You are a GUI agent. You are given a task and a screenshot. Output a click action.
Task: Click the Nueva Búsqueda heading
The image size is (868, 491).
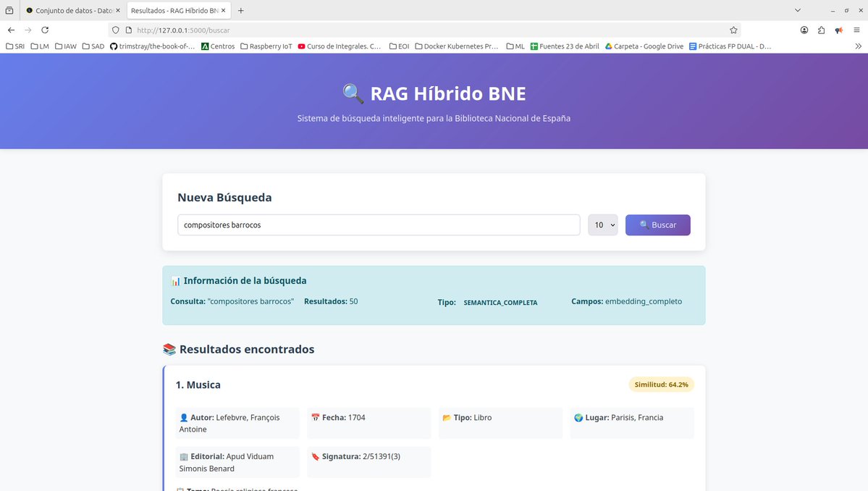pyautogui.click(x=224, y=198)
